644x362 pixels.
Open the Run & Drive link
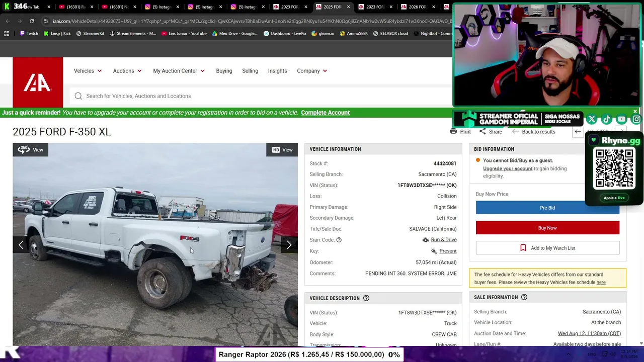click(444, 240)
